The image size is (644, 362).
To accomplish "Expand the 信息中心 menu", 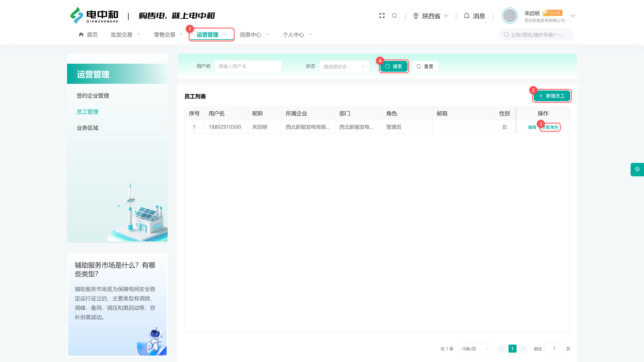I will (x=254, y=35).
